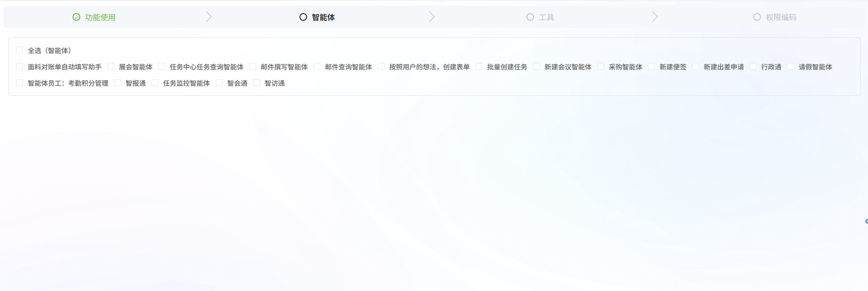
Task: Click the chevron arrow after 智能体 step
Action: coord(432,17)
